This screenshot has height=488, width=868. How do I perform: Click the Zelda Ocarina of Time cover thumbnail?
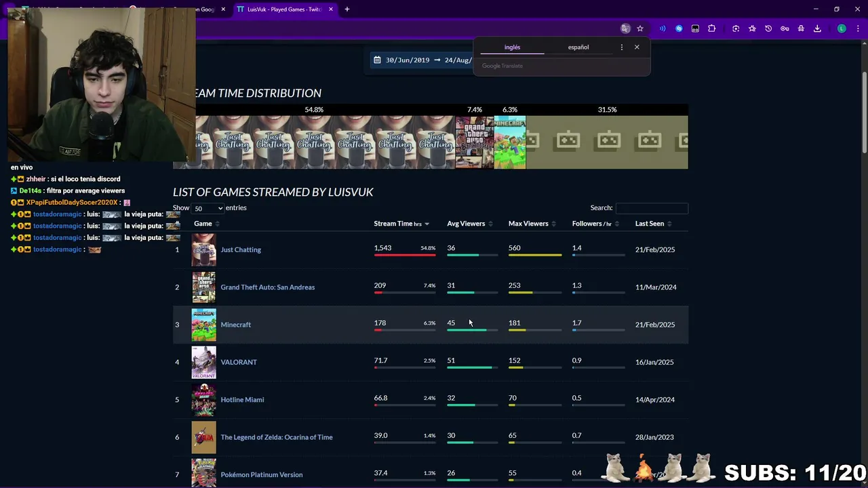(x=203, y=437)
